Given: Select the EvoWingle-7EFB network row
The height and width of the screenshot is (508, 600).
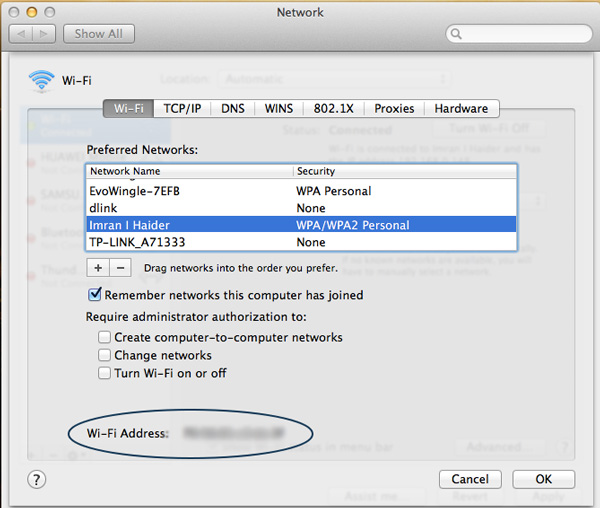Looking at the screenshot, I should (302, 191).
